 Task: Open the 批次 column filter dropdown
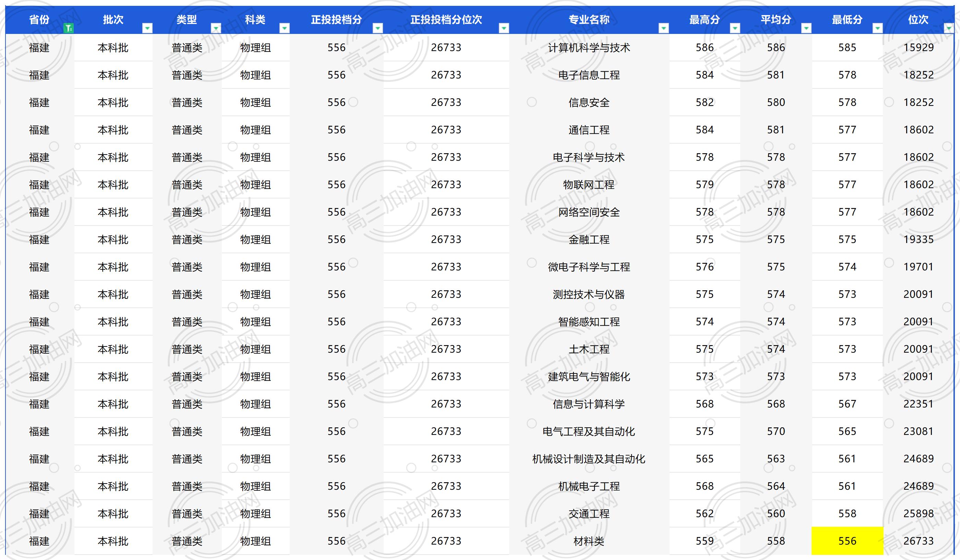pos(147,28)
